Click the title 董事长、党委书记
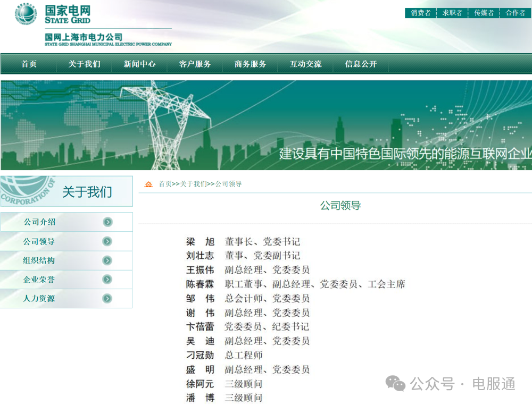532x405 pixels. [x=262, y=242]
